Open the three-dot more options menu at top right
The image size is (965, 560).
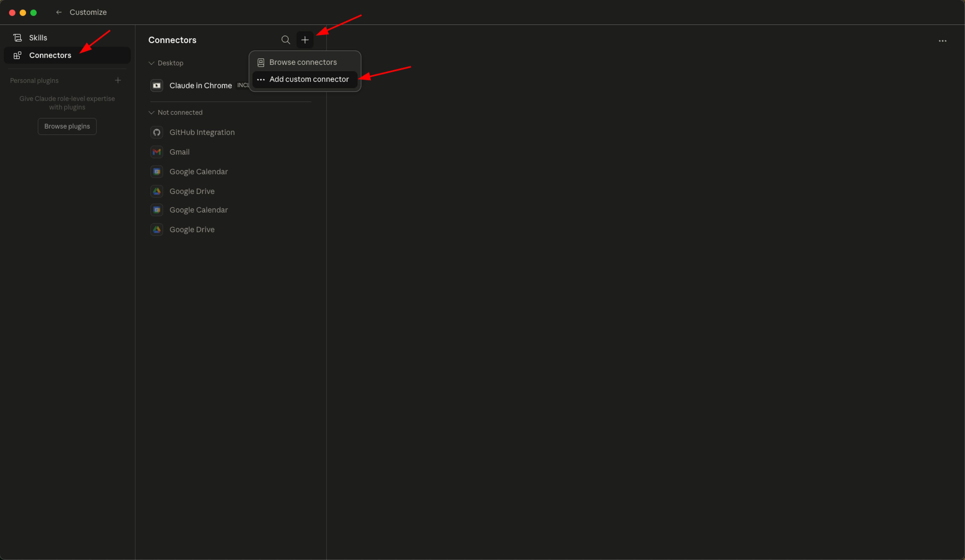click(942, 41)
